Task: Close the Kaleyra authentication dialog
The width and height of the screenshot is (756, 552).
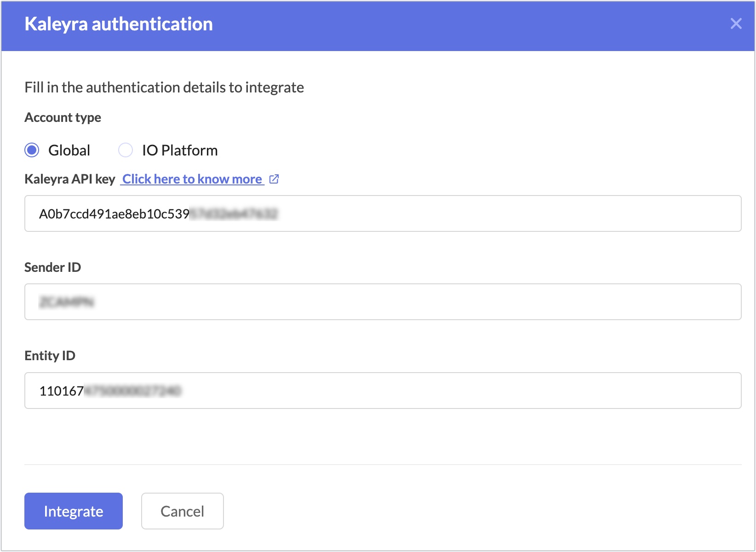Action: [x=736, y=23]
